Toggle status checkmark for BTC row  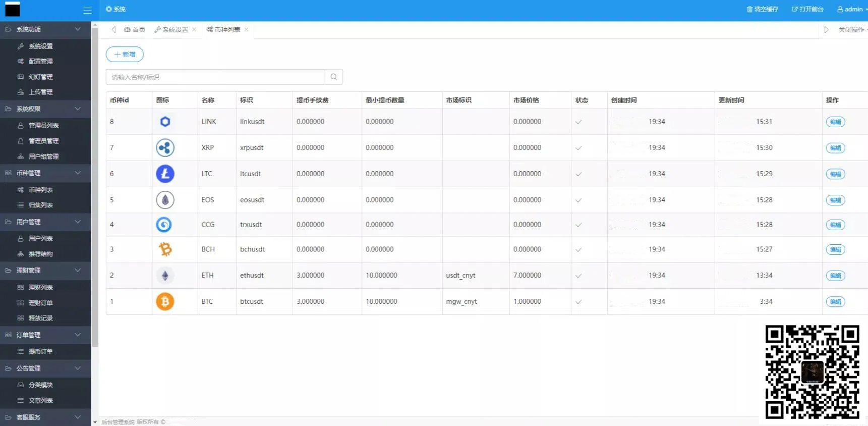tap(578, 302)
